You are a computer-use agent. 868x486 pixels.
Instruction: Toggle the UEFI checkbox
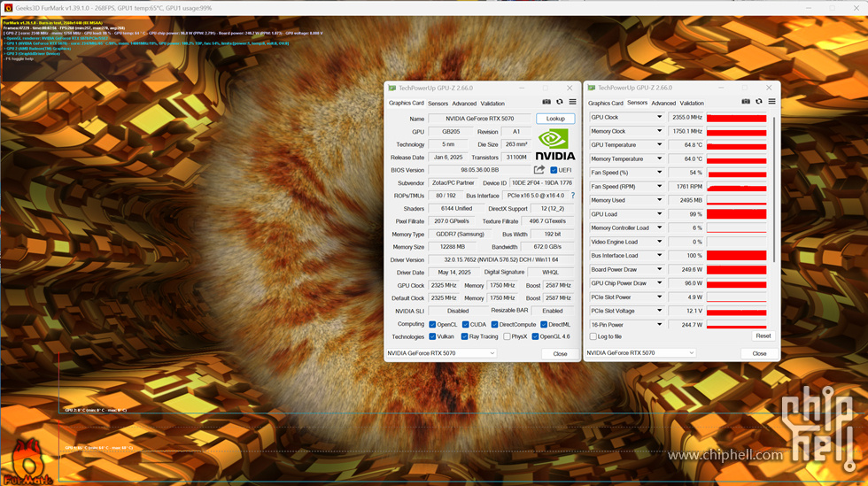[554, 170]
